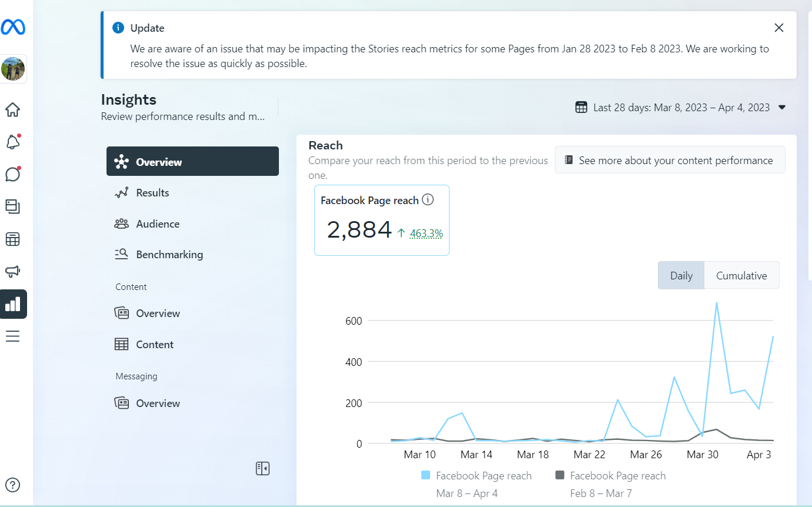Switch the chart to Cumulative view
Image resolution: width=812 pixels, height=507 pixels.
(x=741, y=275)
